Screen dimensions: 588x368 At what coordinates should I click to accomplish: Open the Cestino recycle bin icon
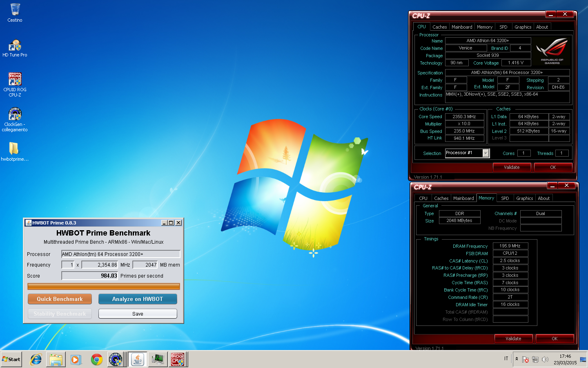coord(15,12)
